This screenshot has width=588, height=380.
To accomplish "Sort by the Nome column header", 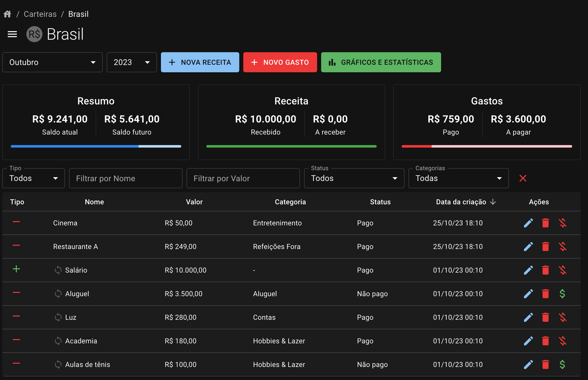I will [94, 202].
